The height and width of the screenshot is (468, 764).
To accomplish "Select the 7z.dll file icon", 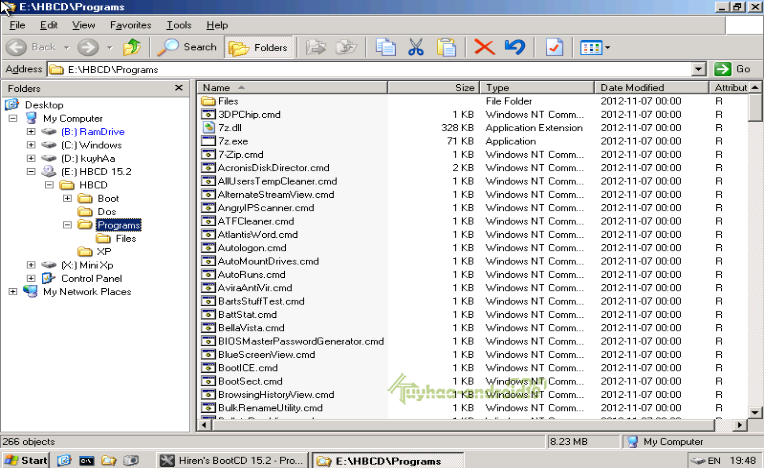I will (x=209, y=128).
